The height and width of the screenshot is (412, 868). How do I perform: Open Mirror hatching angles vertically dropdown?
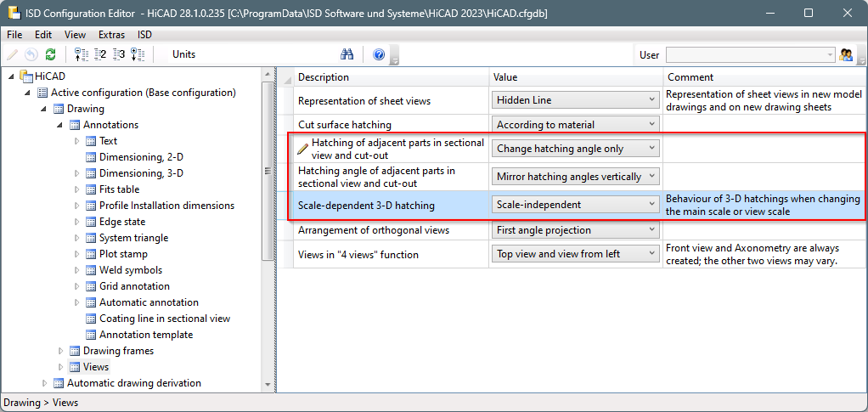(576, 177)
